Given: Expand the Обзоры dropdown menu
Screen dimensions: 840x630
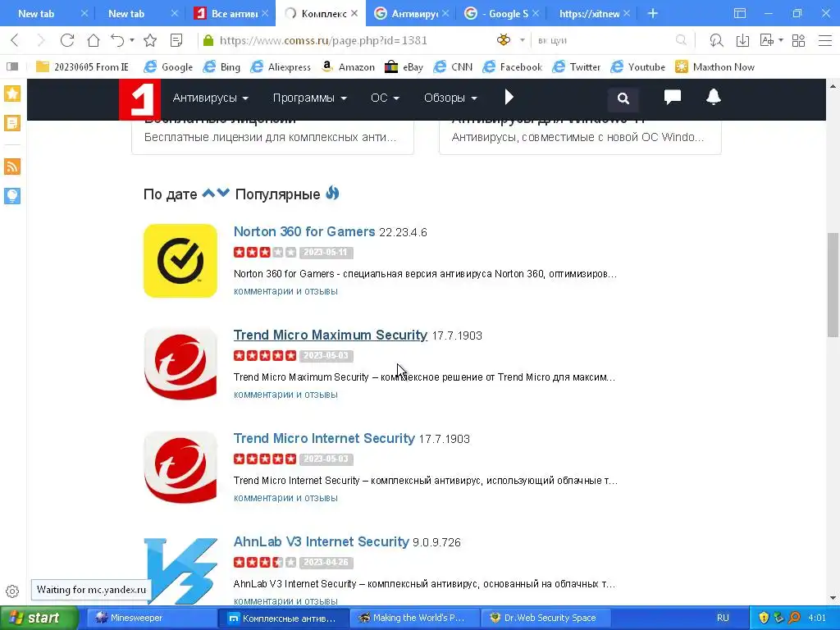Looking at the screenshot, I should point(450,98).
